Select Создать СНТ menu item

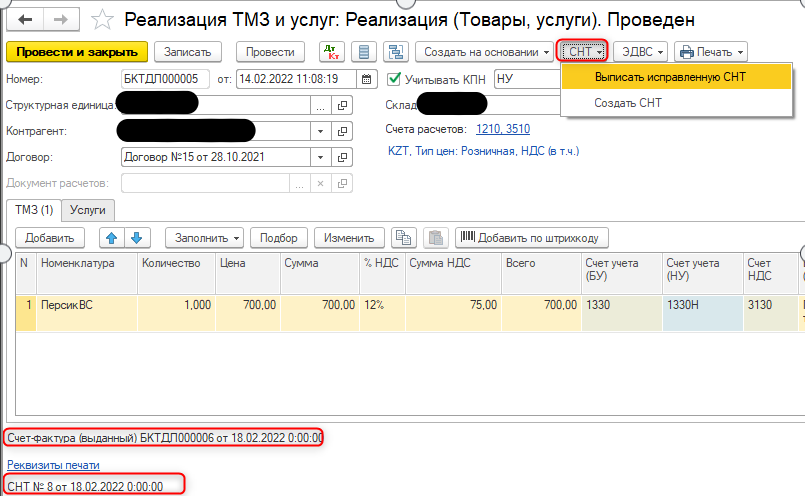[676, 103]
